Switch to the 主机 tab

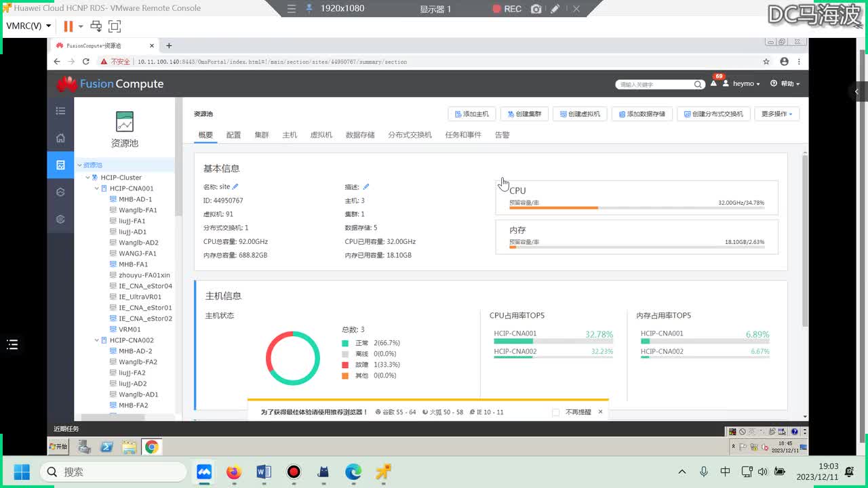coord(290,135)
